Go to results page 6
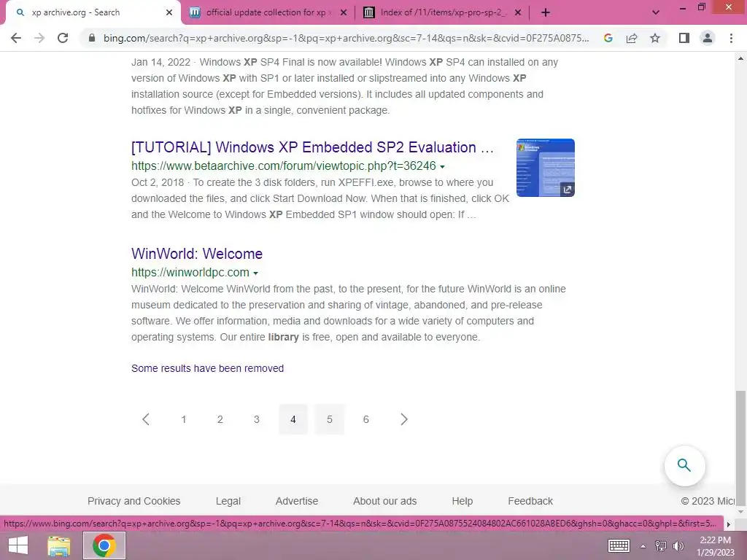Image resolution: width=747 pixels, height=560 pixels. [366, 419]
